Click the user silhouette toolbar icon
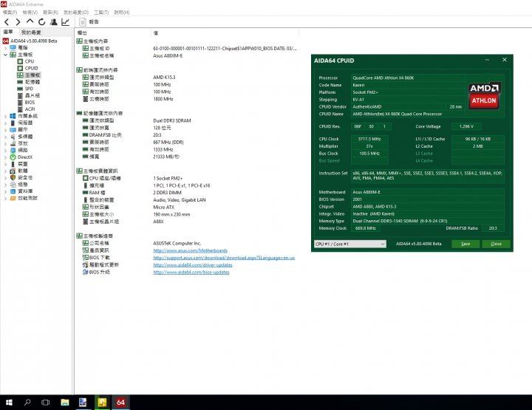Screen dimensions: 532x410 point(54,22)
